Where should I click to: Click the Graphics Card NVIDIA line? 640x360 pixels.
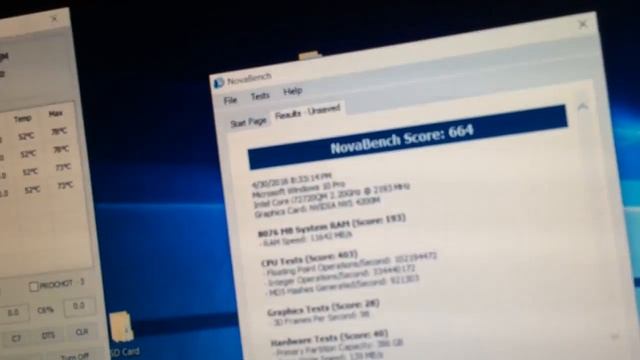[317, 207]
